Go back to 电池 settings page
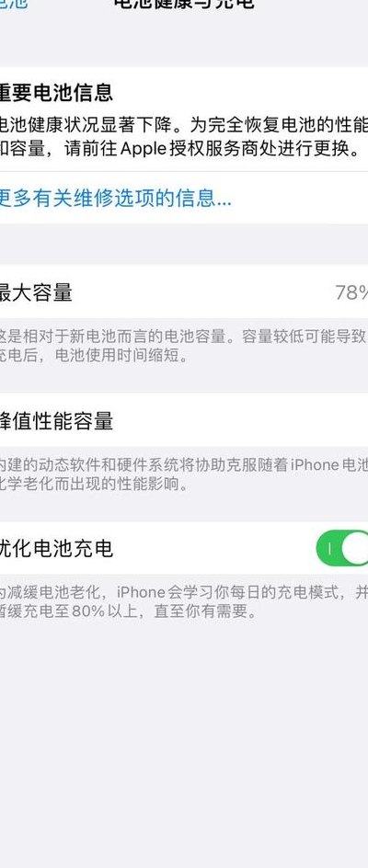The height and width of the screenshot is (868, 368). coord(14,4)
